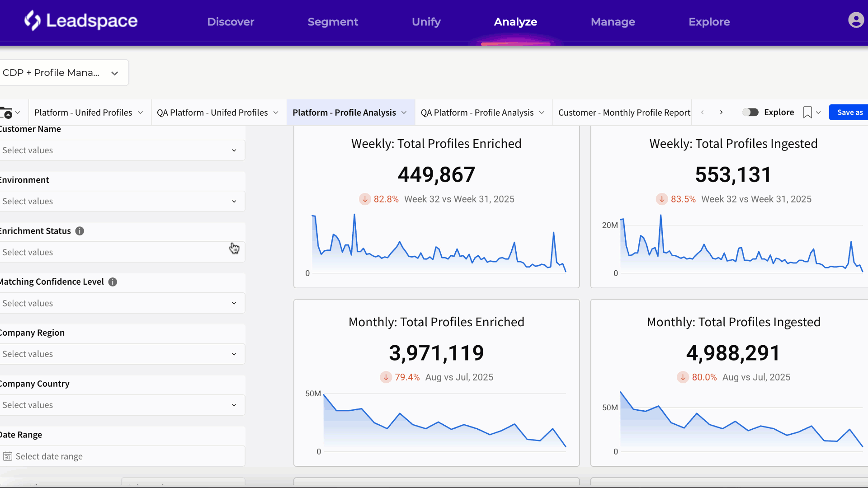Click the 3,971,119 monthly enriched value

click(436, 353)
